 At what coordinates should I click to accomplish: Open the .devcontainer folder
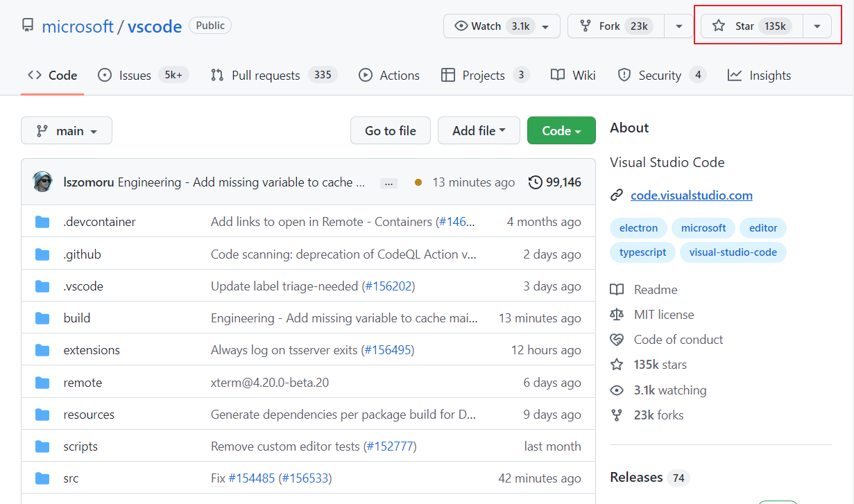point(99,222)
